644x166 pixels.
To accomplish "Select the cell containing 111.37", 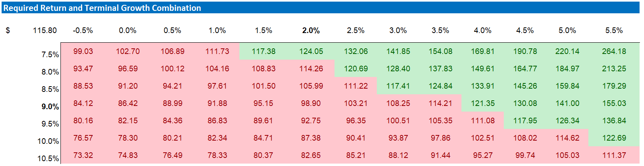I will point(614,156).
